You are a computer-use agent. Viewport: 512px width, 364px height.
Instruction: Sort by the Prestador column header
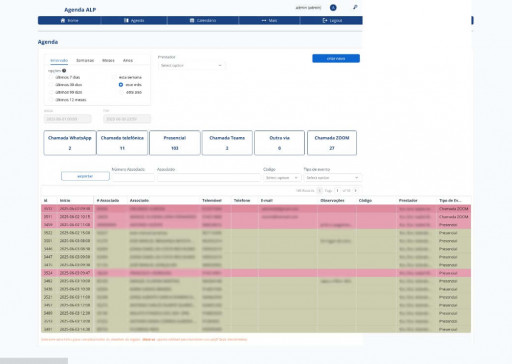408,201
